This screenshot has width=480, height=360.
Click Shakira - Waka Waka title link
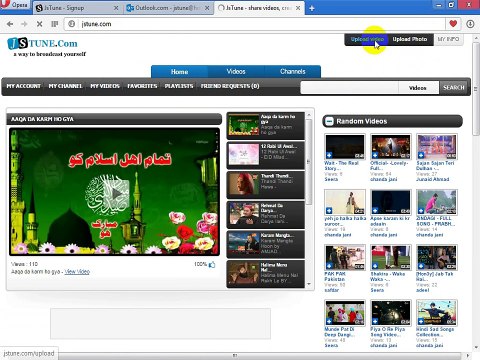tap(387, 276)
